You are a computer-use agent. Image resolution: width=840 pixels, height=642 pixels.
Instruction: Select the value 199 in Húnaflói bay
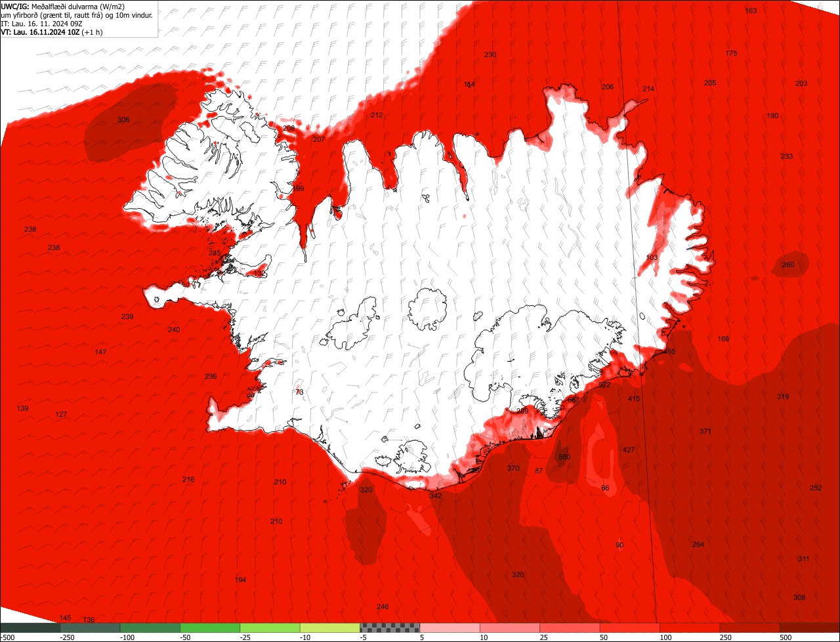pos(299,188)
